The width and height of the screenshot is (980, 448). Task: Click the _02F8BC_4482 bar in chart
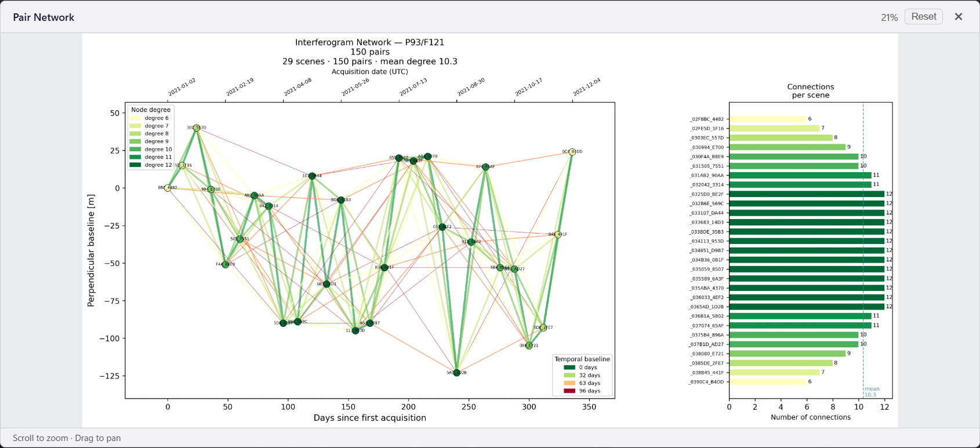tap(768, 119)
